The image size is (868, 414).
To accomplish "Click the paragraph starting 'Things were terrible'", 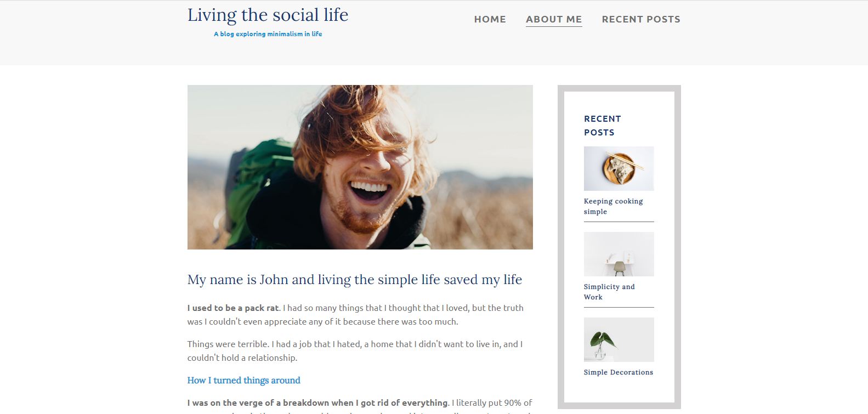I will point(355,351).
